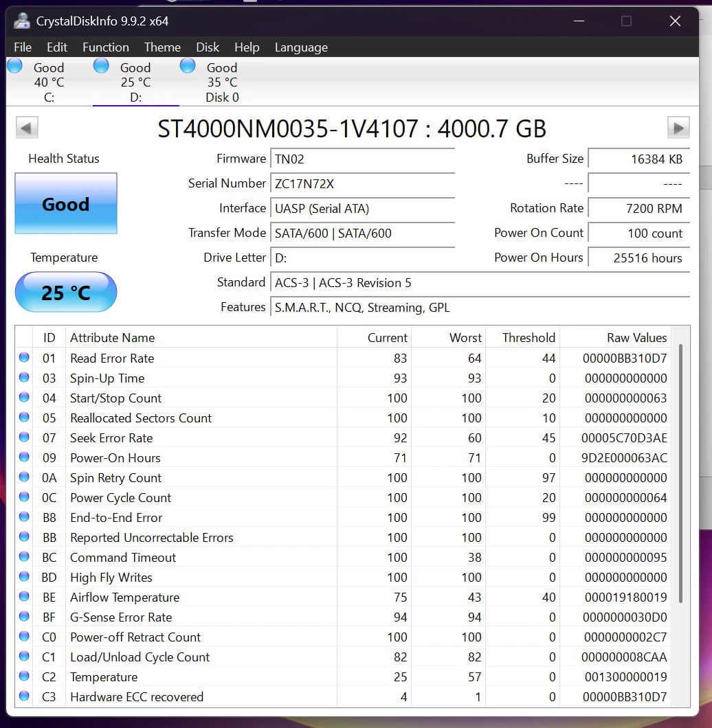Screen dimensions: 712x728
Task: Click status orb for Read Error Rate
Action: coord(24,358)
